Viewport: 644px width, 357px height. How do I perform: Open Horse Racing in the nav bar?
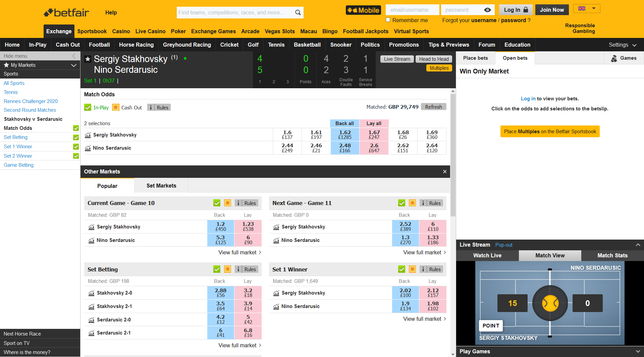tap(136, 45)
